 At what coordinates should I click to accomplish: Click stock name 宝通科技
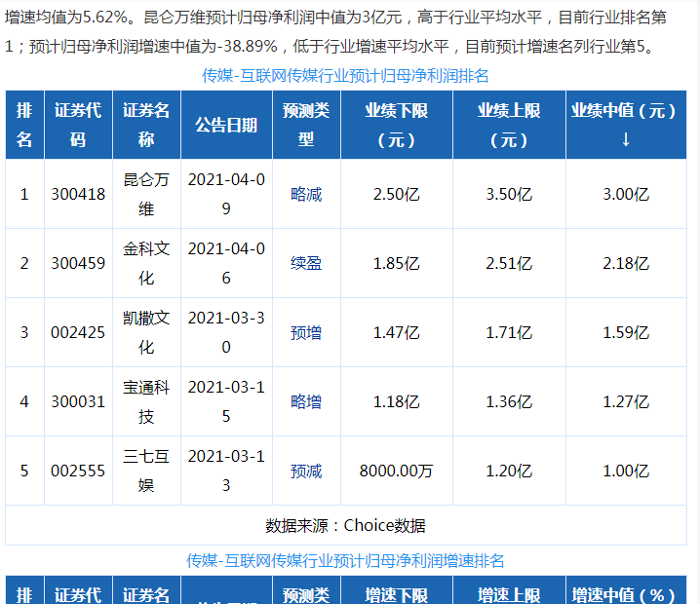point(146,402)
